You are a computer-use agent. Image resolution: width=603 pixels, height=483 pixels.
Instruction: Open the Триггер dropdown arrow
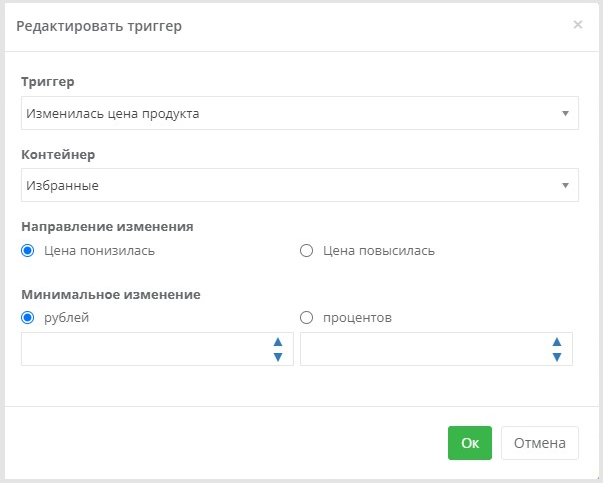tap(565, 113)
